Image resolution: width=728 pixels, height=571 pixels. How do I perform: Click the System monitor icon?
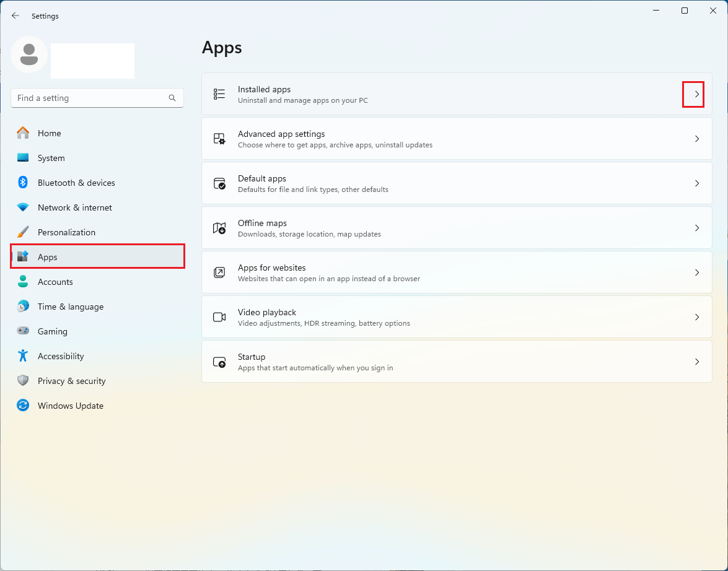pyautogui.click(x=23, y=158)
